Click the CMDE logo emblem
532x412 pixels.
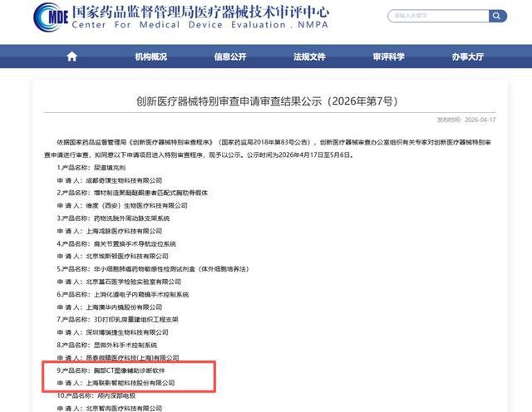coord(51,17)
